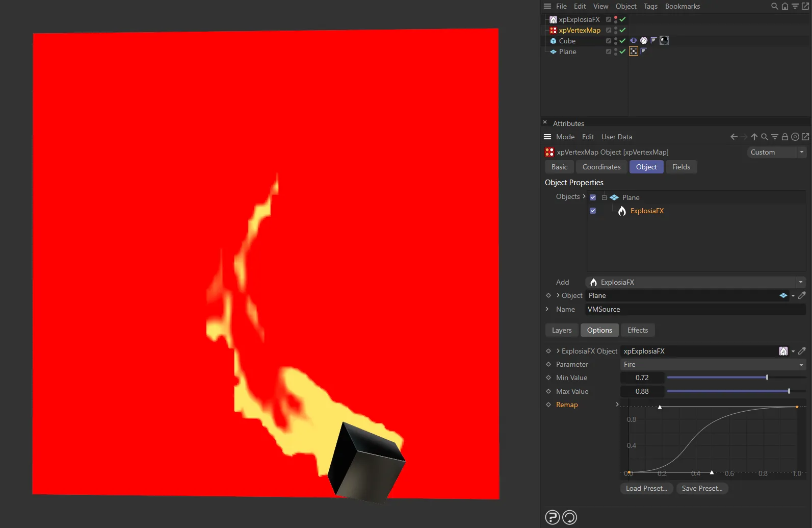The height and width of the screenshot is (528, 812).
Task: Click the orange Remap curve end point
Action: click(x=797, y=407)
